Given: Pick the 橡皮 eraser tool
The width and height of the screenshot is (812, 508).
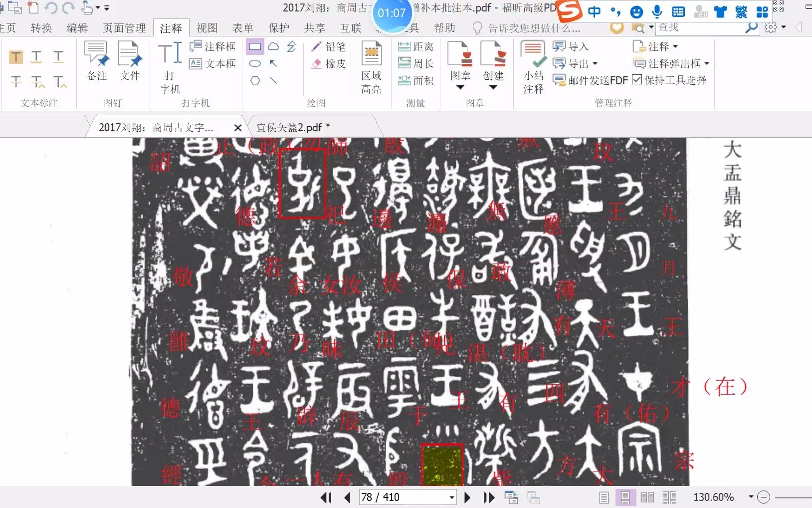Looking at the screenshot, I should tap(328, 63).
